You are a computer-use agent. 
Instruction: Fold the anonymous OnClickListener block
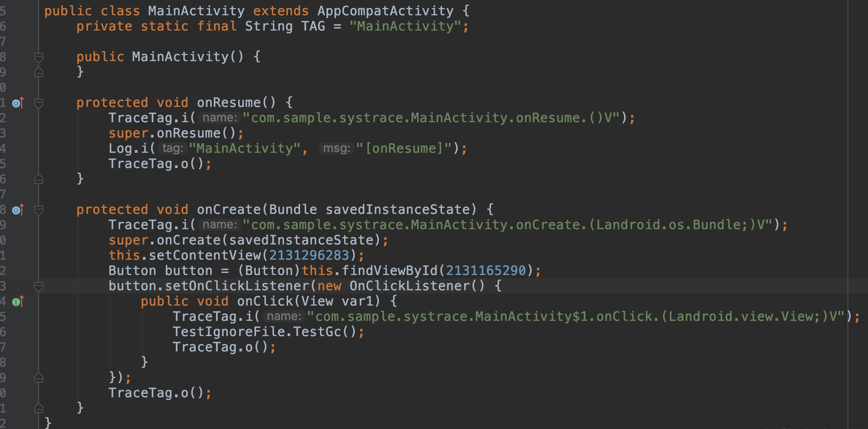39,287
